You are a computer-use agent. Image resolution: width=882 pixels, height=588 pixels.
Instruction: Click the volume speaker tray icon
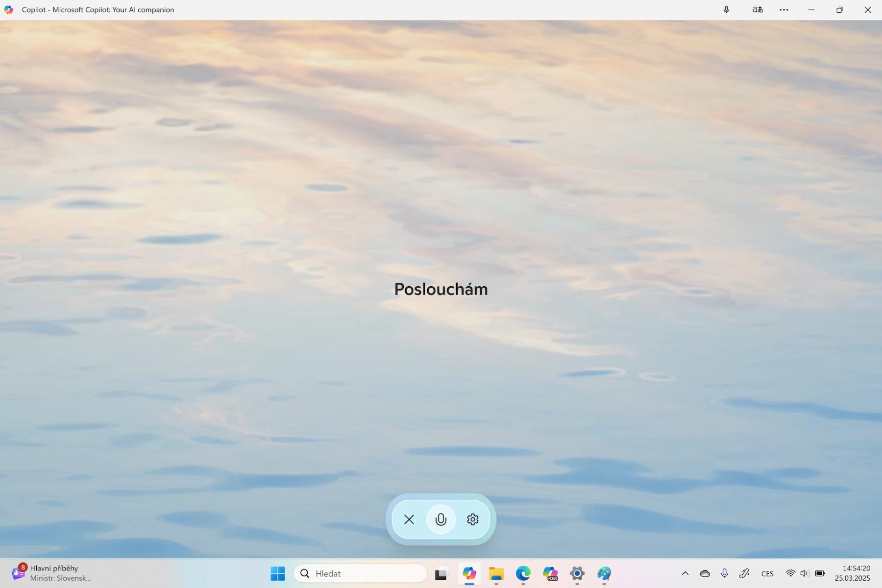[805, 573]
